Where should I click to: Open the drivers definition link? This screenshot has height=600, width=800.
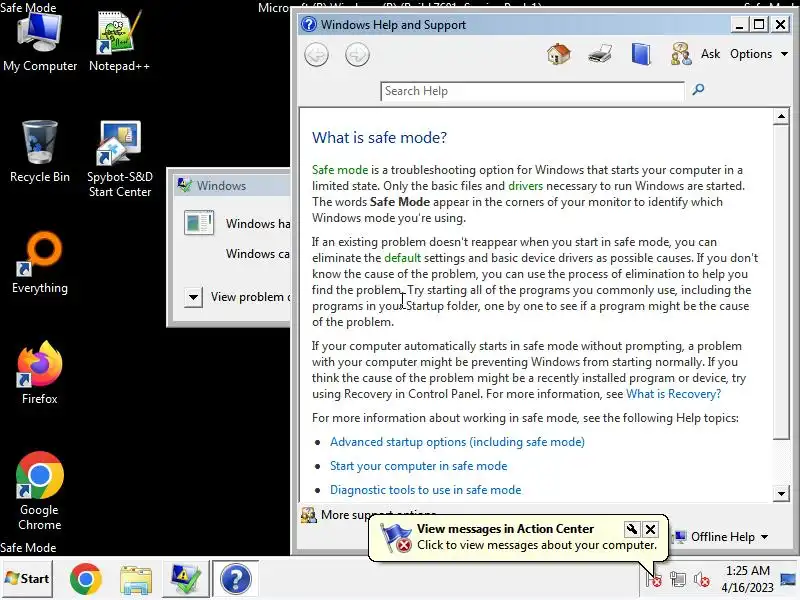pos(526,186)
